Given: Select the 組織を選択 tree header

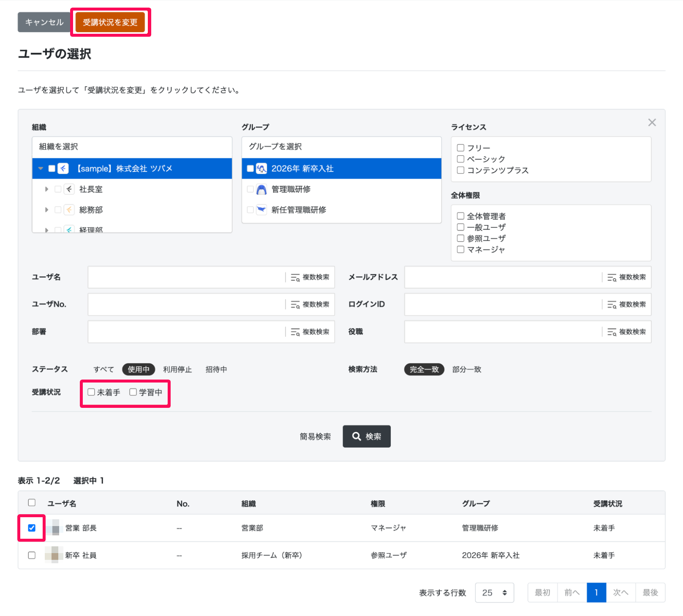Looking at the screenshot, I should tap(132, 147).
